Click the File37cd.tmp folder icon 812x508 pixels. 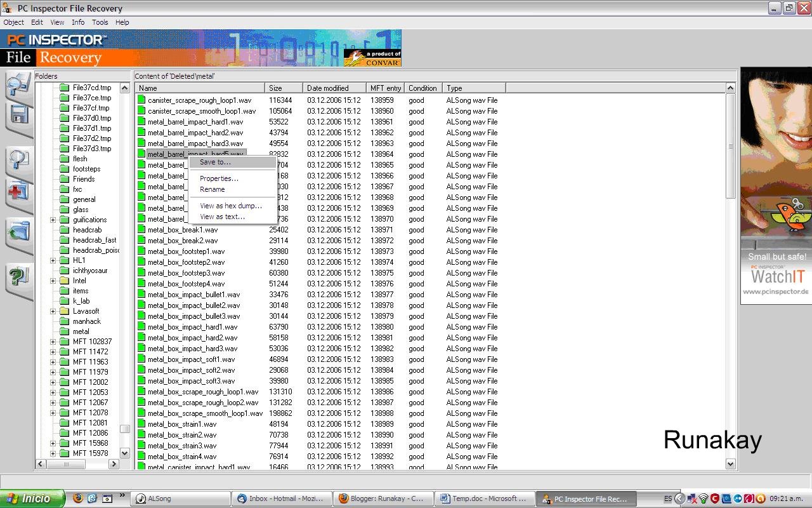point(64,88)
